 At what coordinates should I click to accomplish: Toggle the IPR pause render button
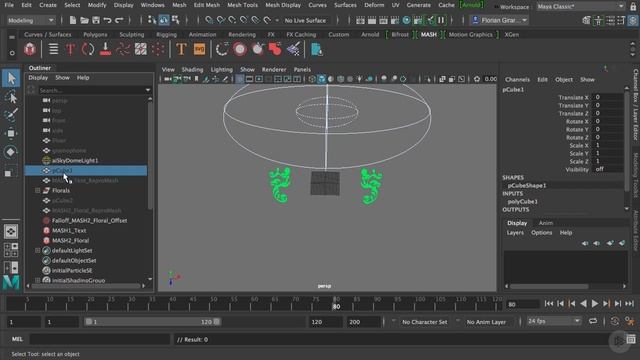[x=441, y=20]
